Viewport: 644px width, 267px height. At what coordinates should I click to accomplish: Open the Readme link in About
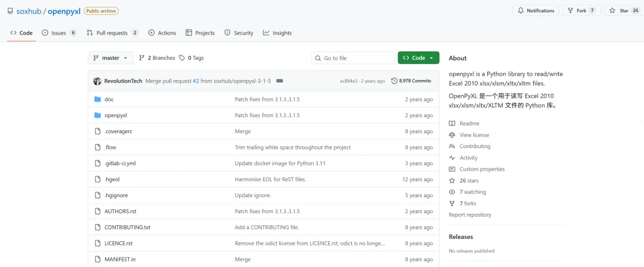[464, 124]
